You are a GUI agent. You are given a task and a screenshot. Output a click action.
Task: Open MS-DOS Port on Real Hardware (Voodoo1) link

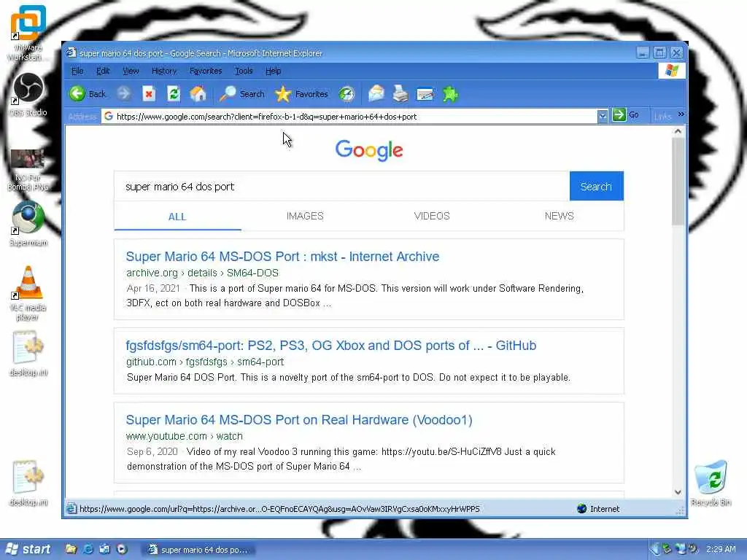299,420
